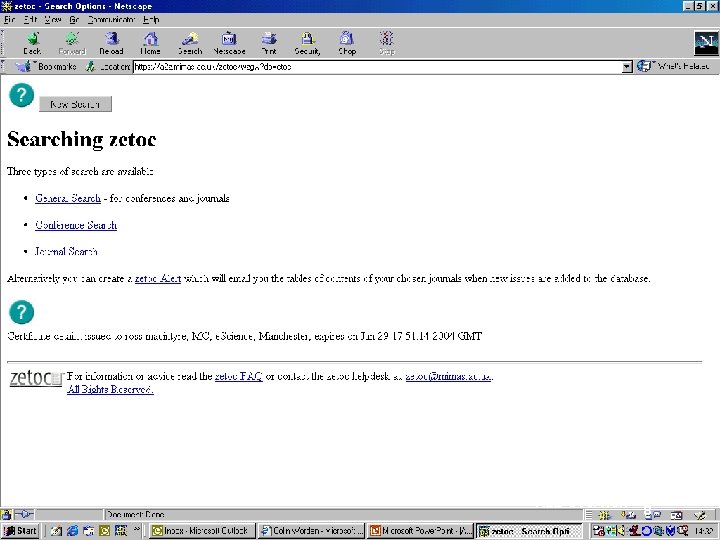
Task: Click the All Rights Reserved link
Action: [110, 389]
